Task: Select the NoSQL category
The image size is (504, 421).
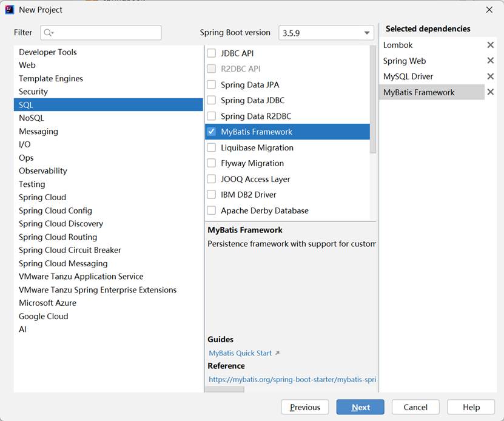Action: click(109, 118)
